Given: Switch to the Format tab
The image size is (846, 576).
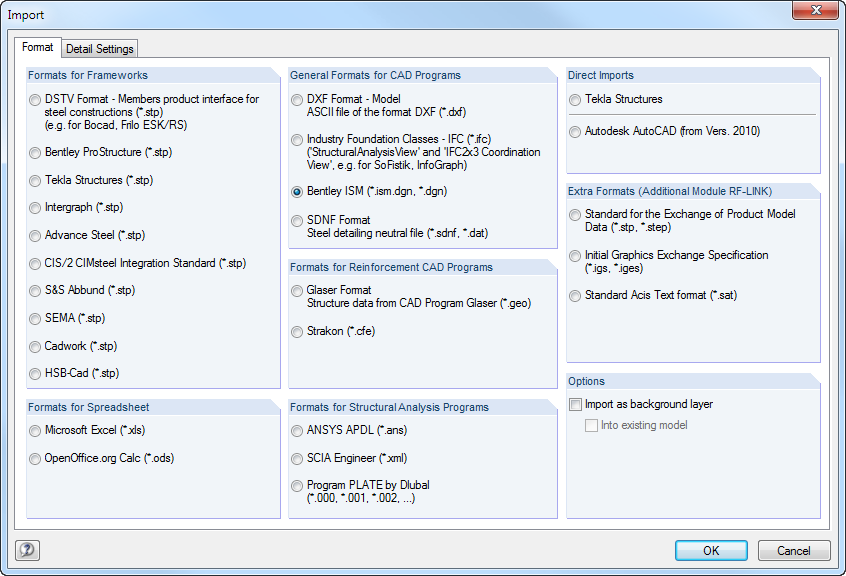Looking at the screenshot, I should pos(38,47).
